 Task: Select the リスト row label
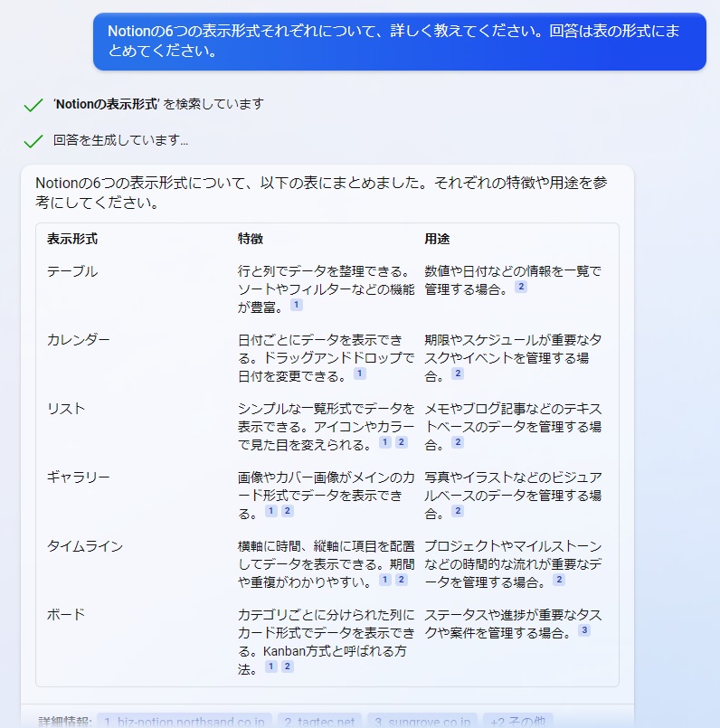point(66,409)
